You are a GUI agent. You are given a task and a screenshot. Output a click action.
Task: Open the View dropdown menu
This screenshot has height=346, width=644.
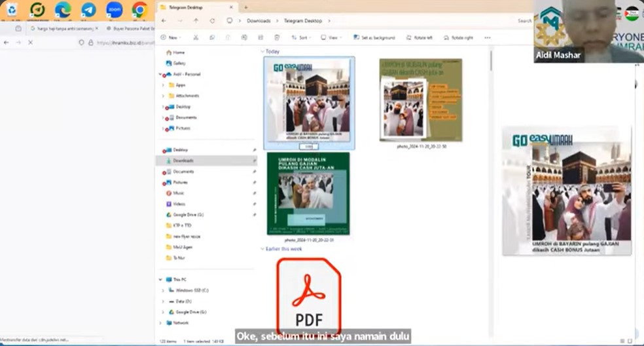(332, 37)
